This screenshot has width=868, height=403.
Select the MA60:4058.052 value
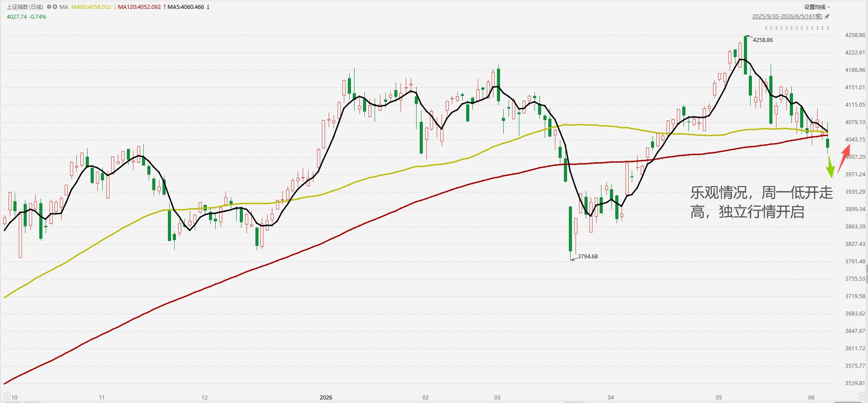(x=91, y=7)
